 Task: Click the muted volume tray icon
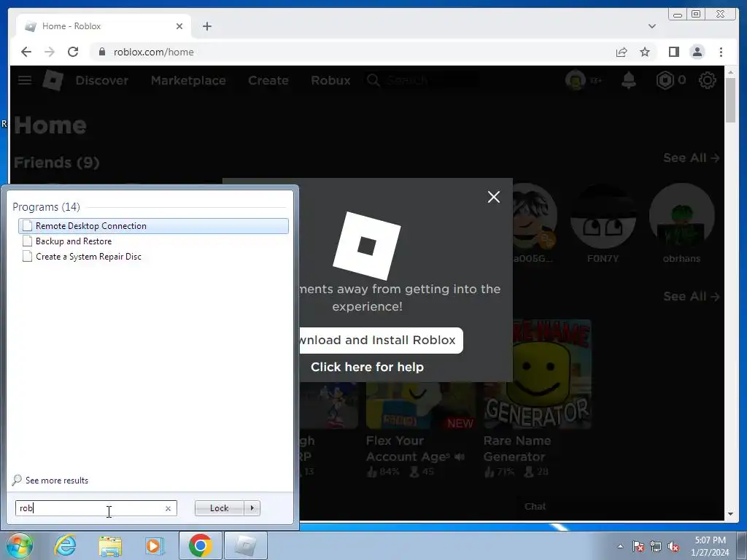pyautogui.click(x=673, y=546)
